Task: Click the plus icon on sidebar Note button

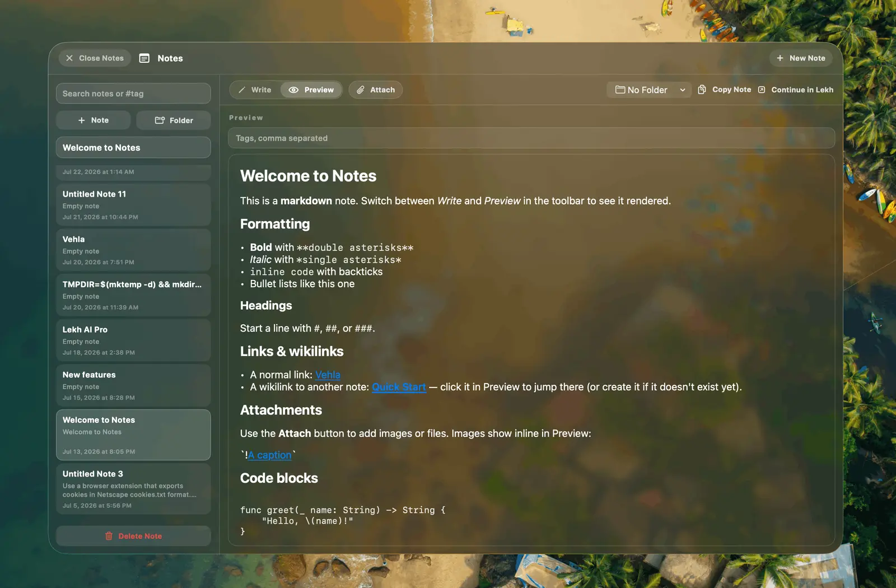Action: [82, 120]
